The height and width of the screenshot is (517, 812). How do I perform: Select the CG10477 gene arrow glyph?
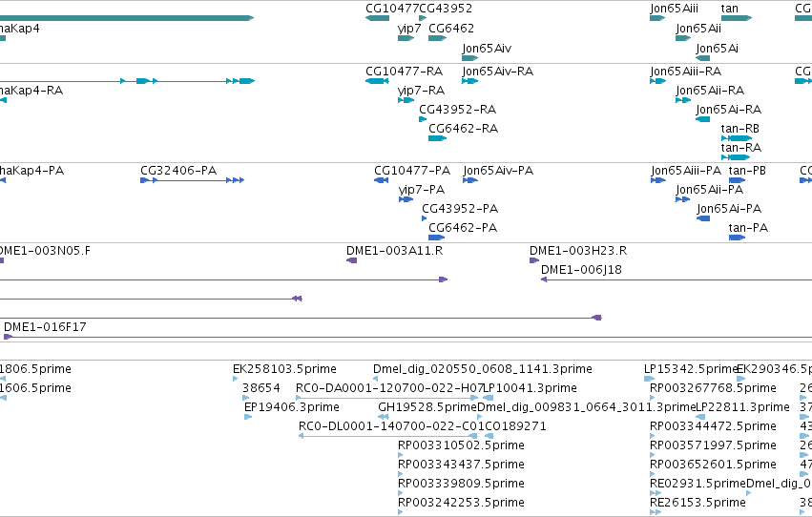coord(377,18)
